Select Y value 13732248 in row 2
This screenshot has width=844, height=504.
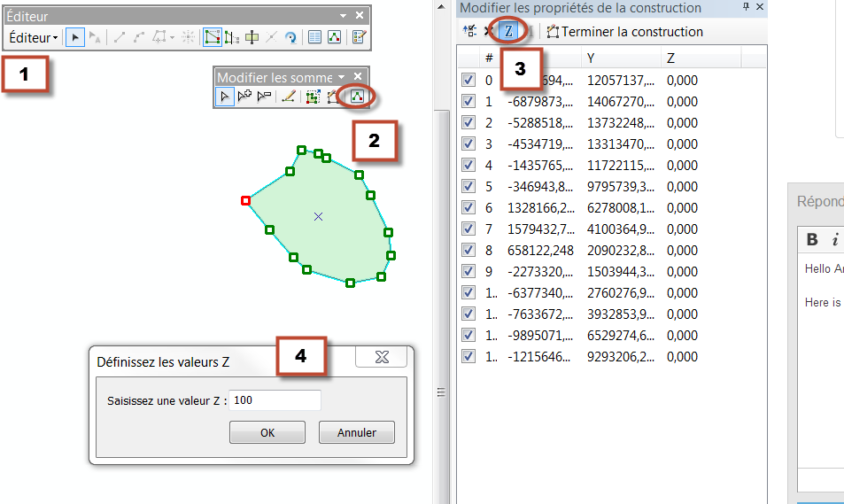621,123
